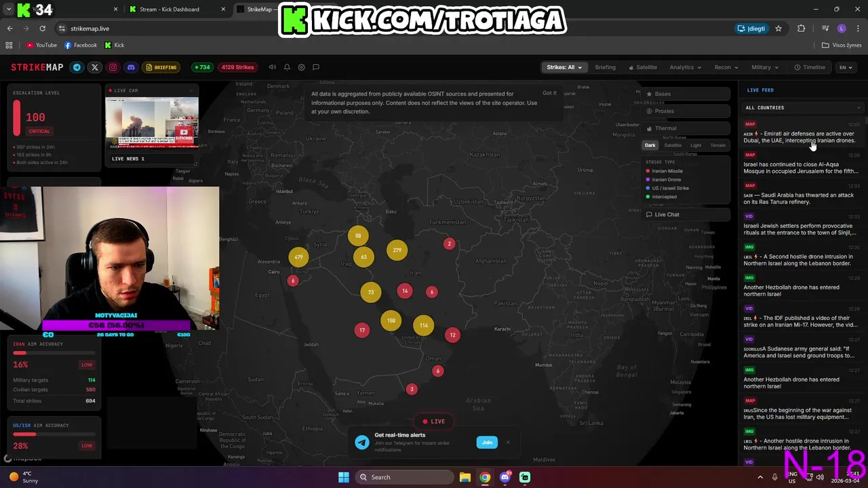Viewport: 868px width, 488px height.
Task: Open the StrikeMap Telegram channel icon
Action: tap(77, 67)
